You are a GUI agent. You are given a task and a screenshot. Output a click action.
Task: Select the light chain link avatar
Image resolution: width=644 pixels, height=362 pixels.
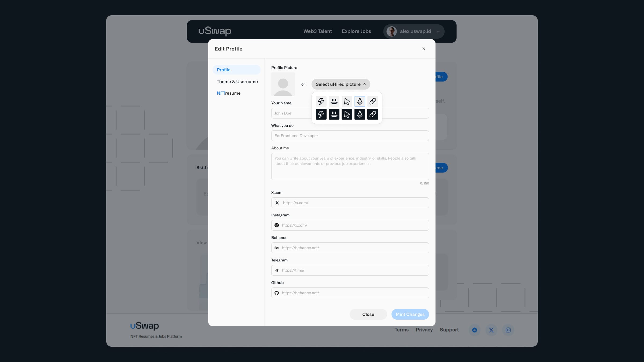coord(372,101)
